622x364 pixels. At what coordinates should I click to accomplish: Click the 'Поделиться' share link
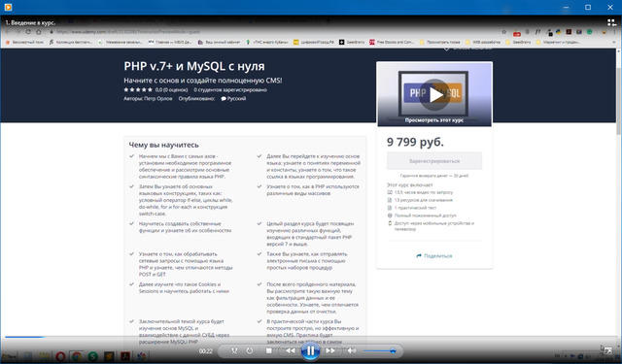[434, 256]
